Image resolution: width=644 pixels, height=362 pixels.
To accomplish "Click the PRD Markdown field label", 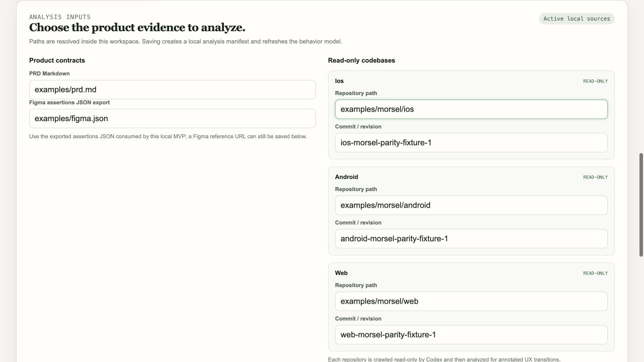I will click(49, 73).
